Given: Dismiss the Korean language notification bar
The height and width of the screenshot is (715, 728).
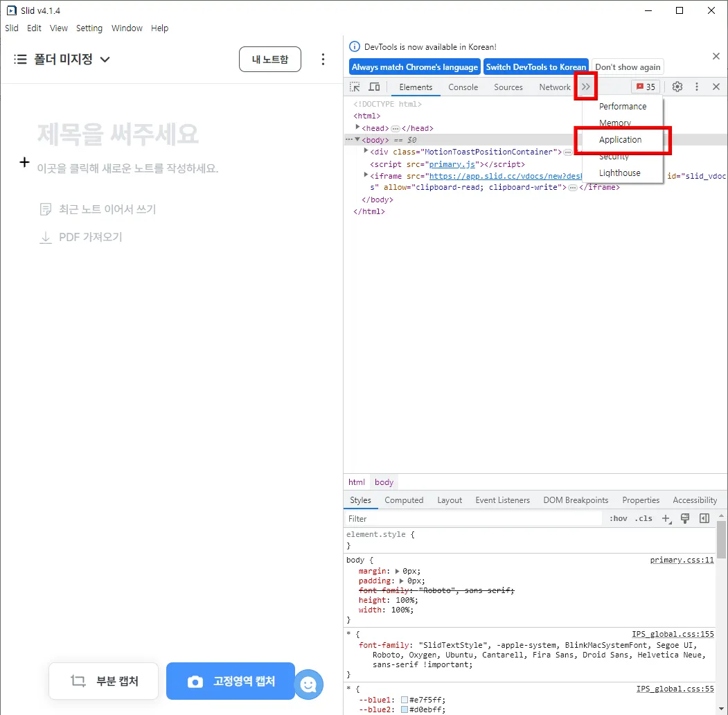Looking at the screenshot, I should [x=716, y=56].
